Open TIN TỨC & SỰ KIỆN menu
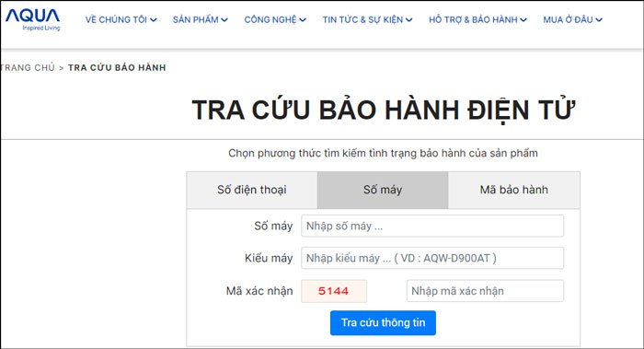The width and height of the screenshot is (644, 349). 368,19
